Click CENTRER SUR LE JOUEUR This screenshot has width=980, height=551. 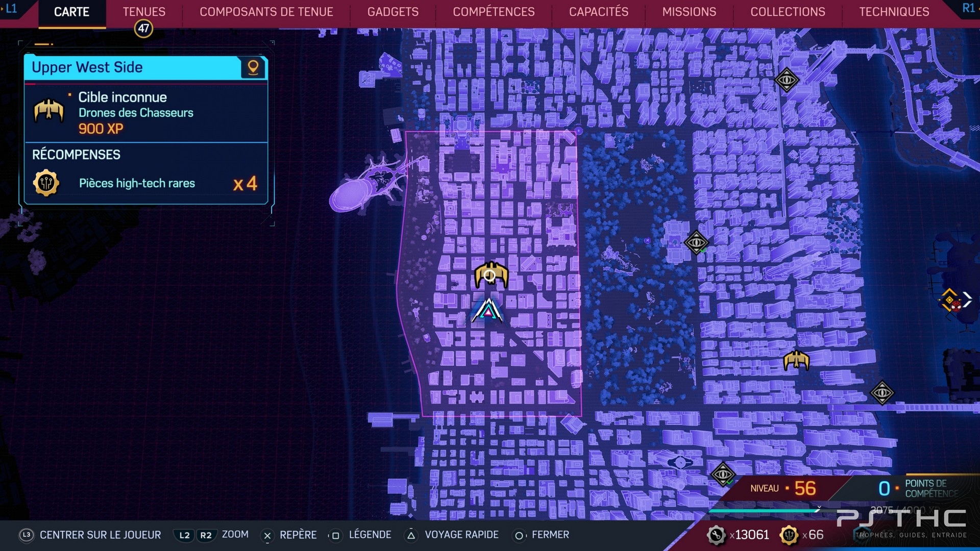101,535
